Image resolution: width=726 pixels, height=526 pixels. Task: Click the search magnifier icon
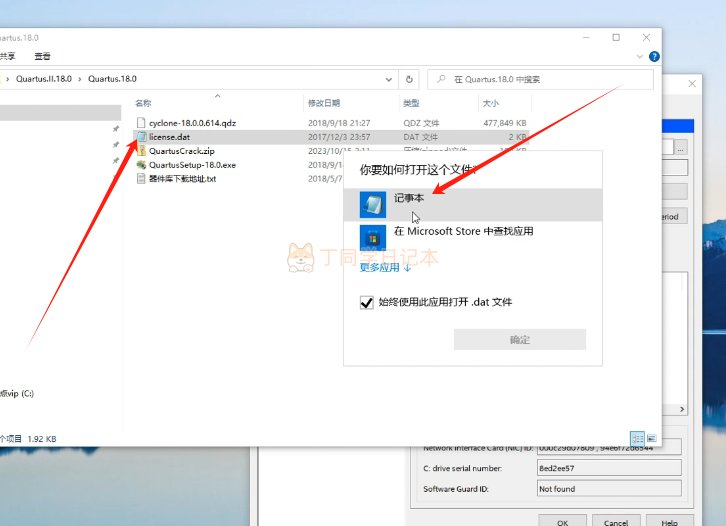(x=441, y=79)
